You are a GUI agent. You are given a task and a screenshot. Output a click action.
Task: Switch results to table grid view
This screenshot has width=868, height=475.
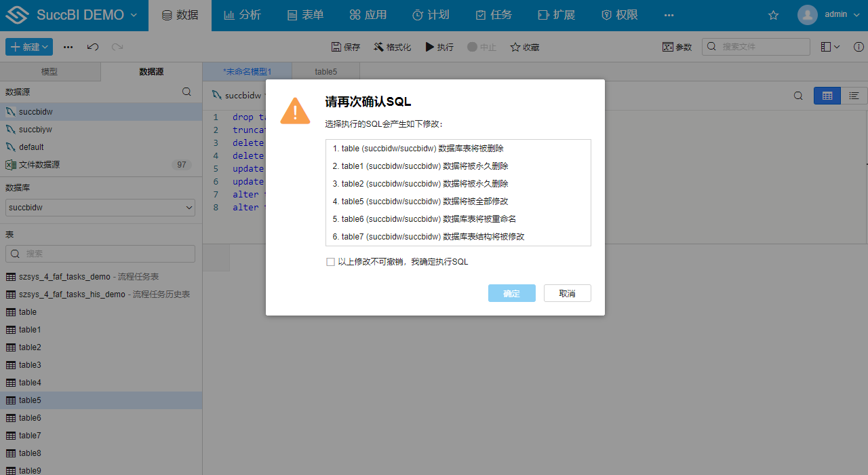click(827, 96)
